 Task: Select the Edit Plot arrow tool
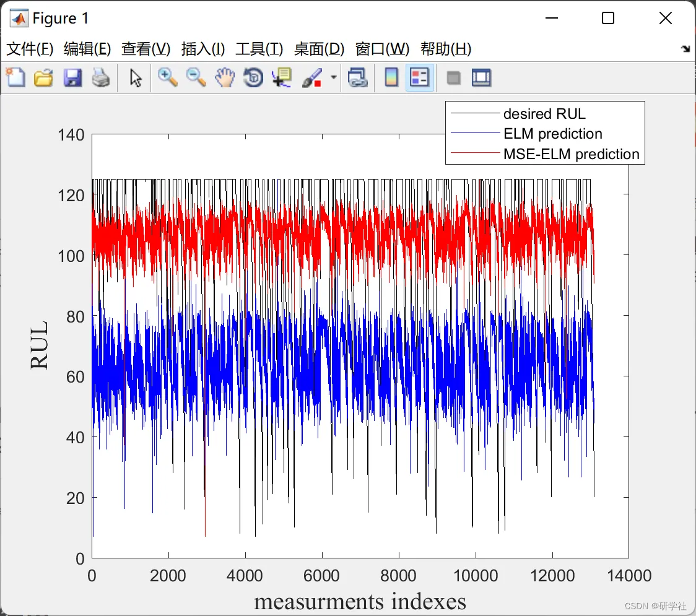[136, 78]
